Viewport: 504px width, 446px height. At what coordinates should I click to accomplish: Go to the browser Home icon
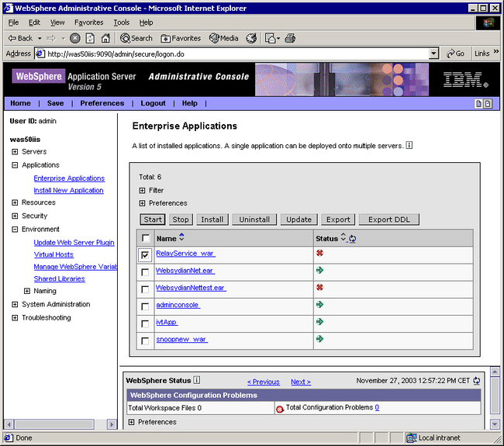[105, 38]
